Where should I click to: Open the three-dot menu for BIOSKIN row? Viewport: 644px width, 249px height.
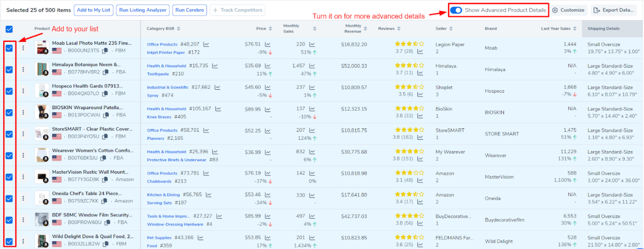pos(23,112)
